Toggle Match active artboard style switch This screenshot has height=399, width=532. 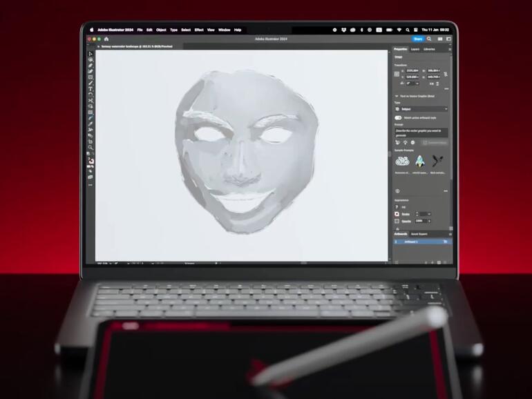399,118
